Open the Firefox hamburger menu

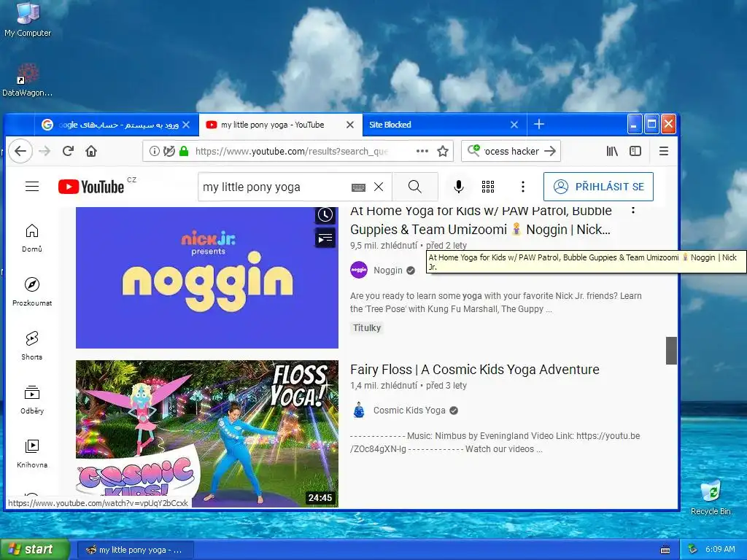664,152
